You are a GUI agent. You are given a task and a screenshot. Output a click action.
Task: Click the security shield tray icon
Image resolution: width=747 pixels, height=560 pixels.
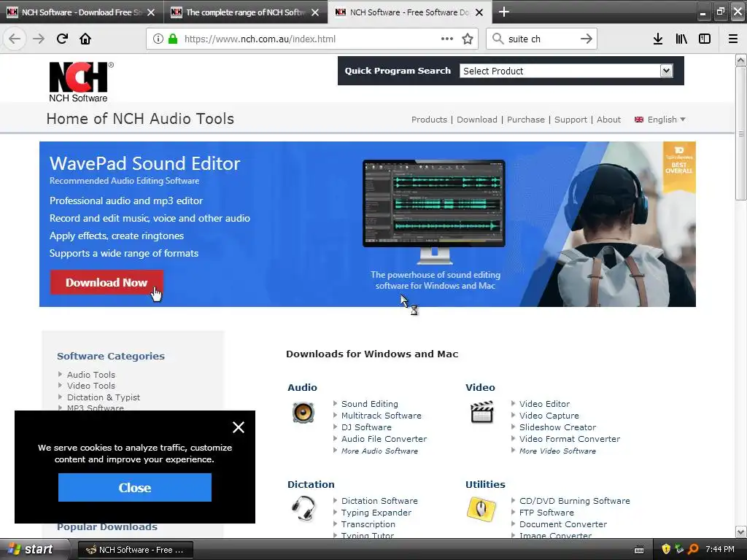tap(666, 549)
